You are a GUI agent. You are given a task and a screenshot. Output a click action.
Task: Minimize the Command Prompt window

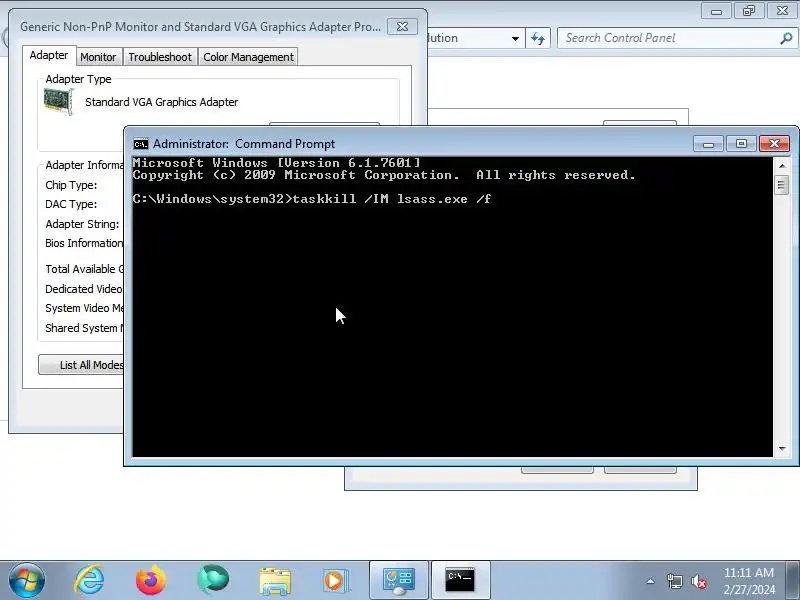pyautogui.click(x=708, y=144)
